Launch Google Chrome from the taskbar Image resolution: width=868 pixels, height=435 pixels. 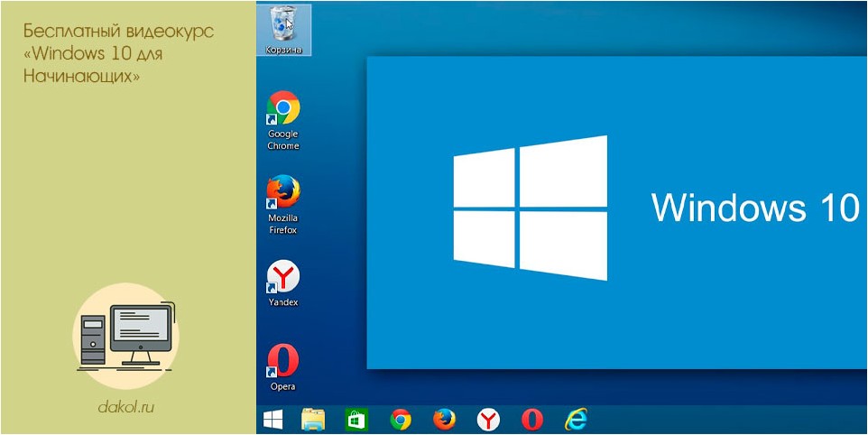401,420
